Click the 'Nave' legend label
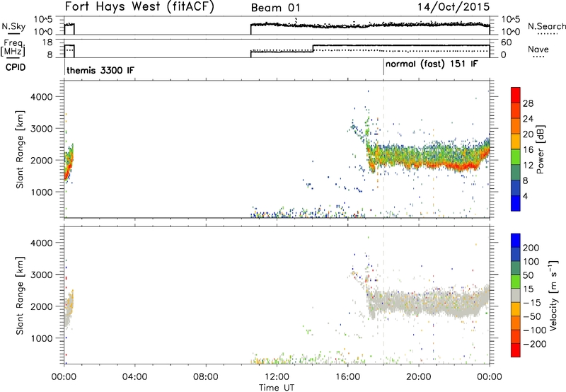Image resolution: width=566 pixels, height=392 pixels. click(538, 49)
